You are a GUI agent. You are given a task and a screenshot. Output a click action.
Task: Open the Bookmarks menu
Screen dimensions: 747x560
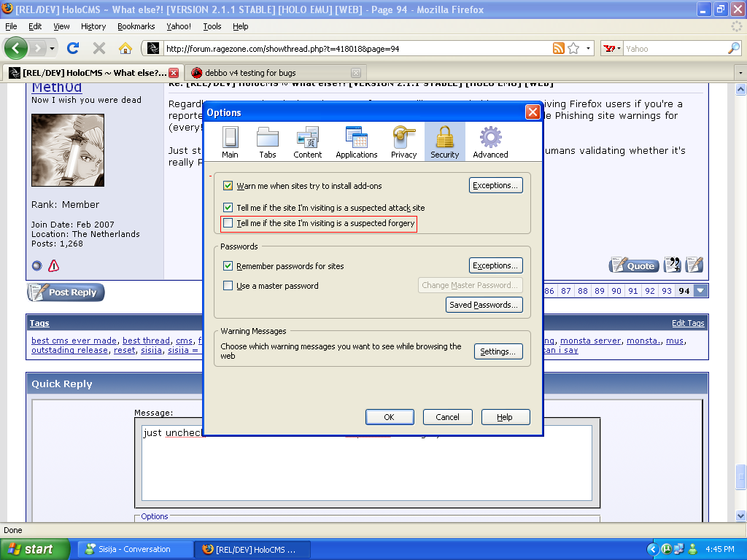click(136, 26)
